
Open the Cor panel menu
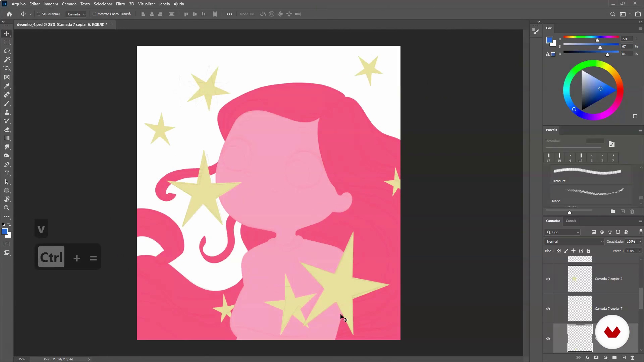click(x=640, y=28)
